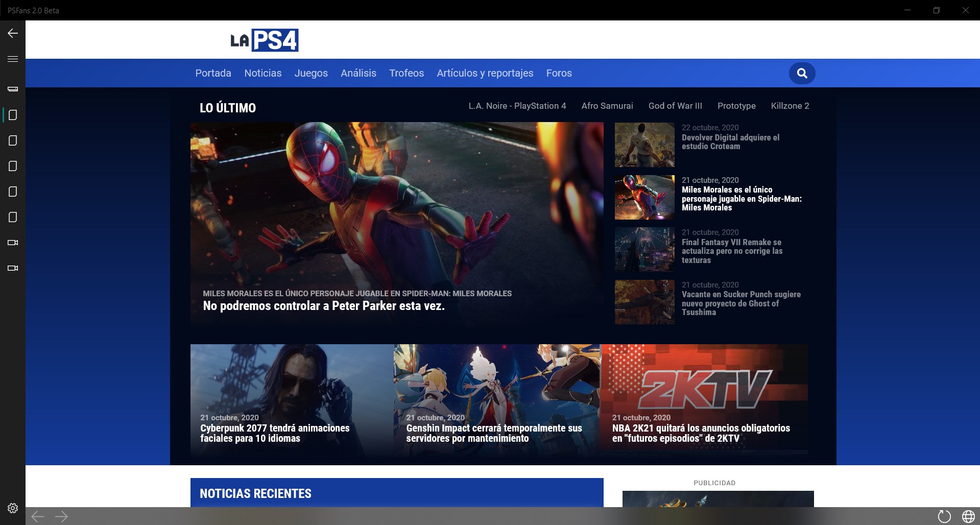Open the Devolver Digital adquiere Croteam headline
This screenshot has height=525, width=980.
pyautogui.click(x=730, y=142)
